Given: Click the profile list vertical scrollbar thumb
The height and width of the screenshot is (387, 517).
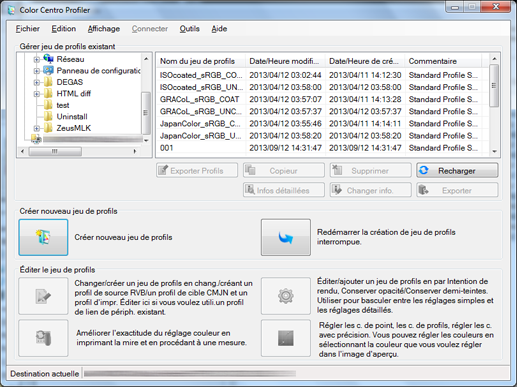Looking at the screenshot, I should coord(494,86).
